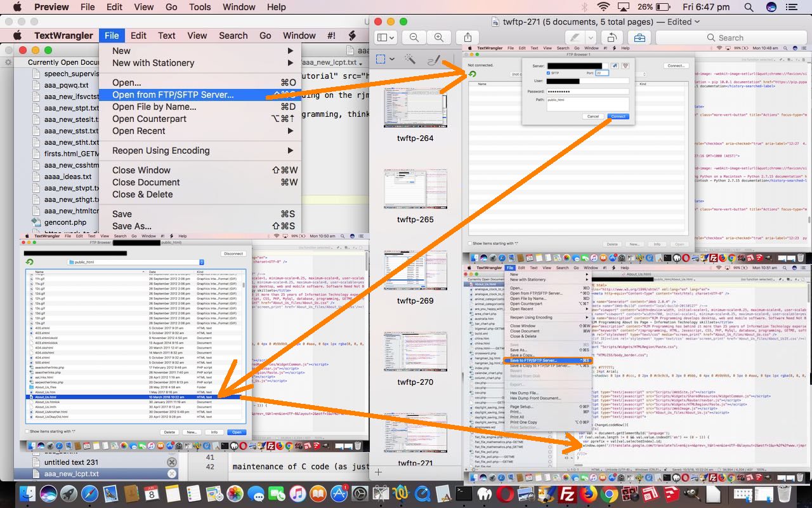Click 'Save to FTP/SFTP Server...' in lower-right File menu

click(x=549, y=360)
